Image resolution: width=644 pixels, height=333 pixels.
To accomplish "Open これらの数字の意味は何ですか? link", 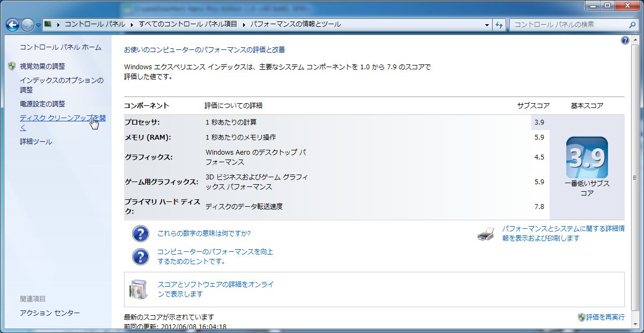I will (204, 234).
